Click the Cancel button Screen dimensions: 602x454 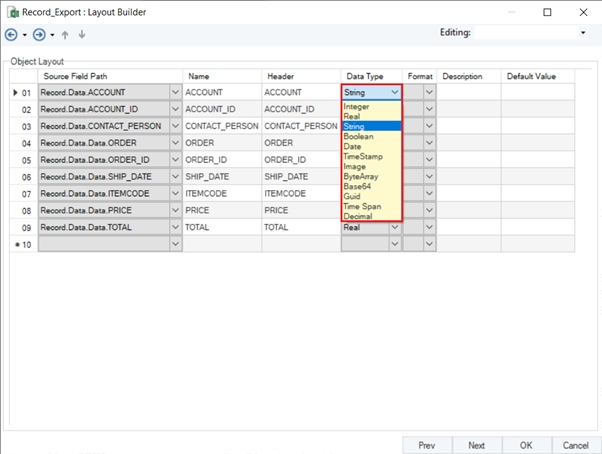coord(575,445)
